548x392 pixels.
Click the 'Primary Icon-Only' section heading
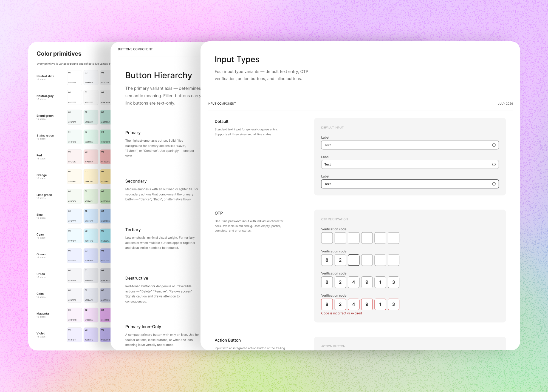[143, 327]
